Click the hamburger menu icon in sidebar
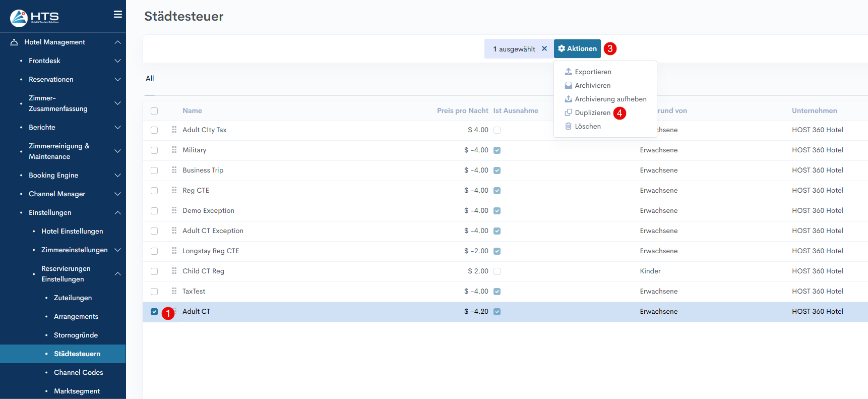Viewport: 868px width, 399px height. point(118,15)
